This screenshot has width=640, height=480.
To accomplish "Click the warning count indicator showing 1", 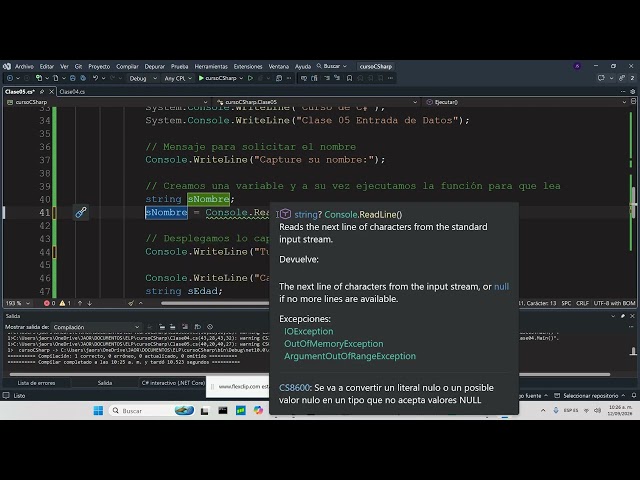I will tap(65, 303).
